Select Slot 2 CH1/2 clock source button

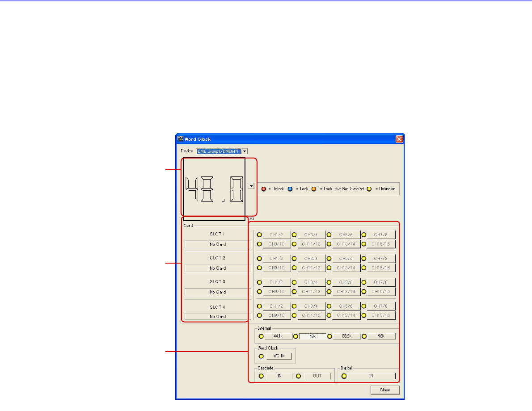[x=277, y=258]
